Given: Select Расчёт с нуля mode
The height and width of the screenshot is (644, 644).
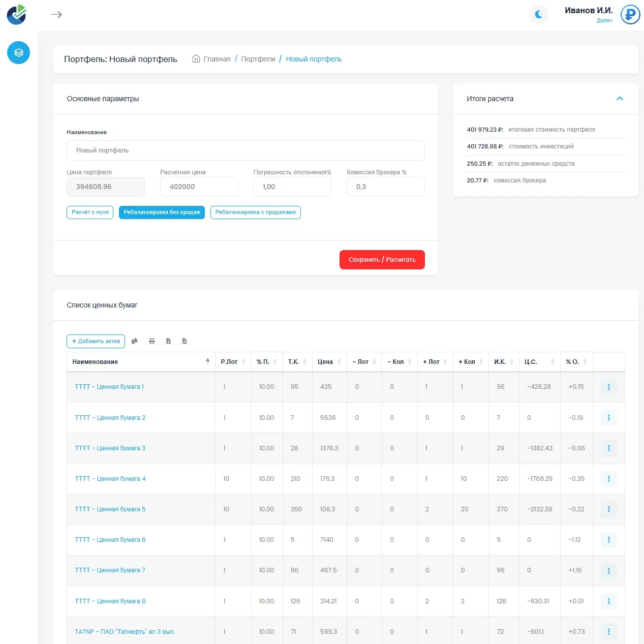Looking at the screenshot, I should (90, 212).
